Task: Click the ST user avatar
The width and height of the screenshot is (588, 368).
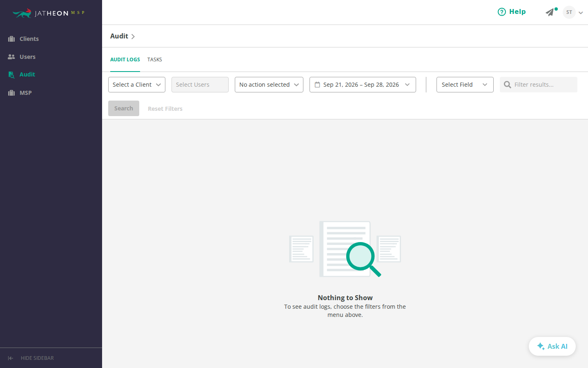Action: (569, 12)
